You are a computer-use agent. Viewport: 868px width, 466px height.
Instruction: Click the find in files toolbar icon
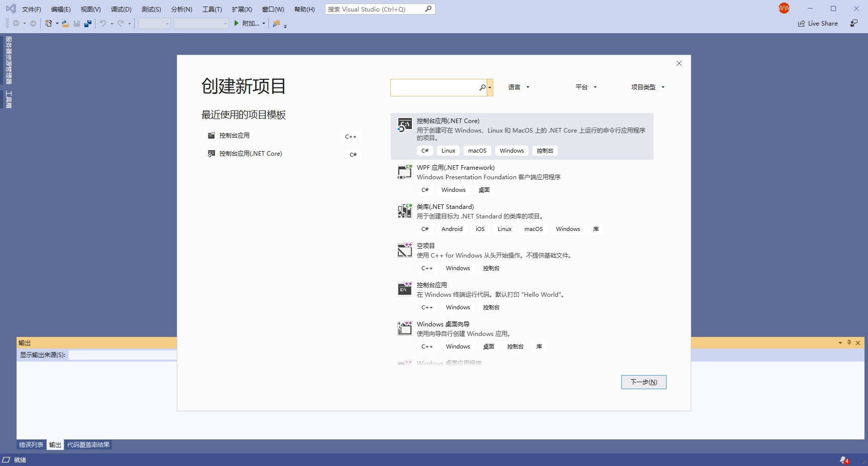tap(276, 24)
